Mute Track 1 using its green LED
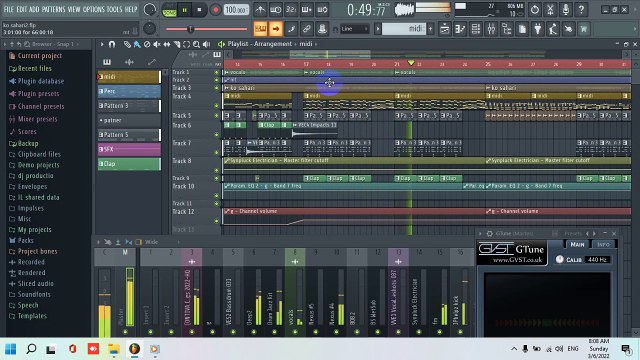The width and height of the screenshot is (640, 360). click(216, 72)
